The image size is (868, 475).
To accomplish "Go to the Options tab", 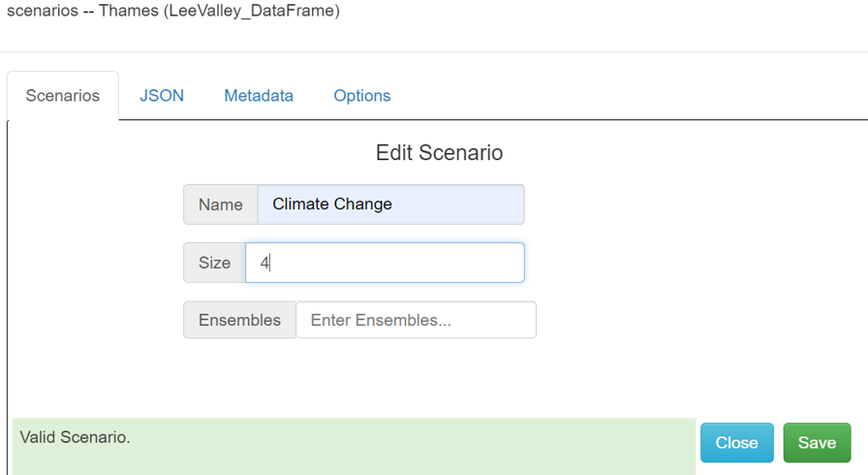I will tap(362, 96).
